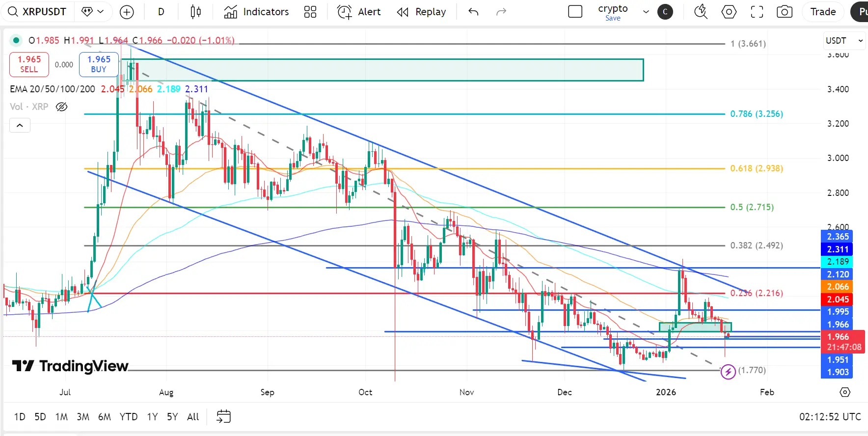The width and height of the screenshot is (868, 436).
Task: Select the 0.786 (3.256) Fibonacci level label
Action: click(x=757, y=114)
